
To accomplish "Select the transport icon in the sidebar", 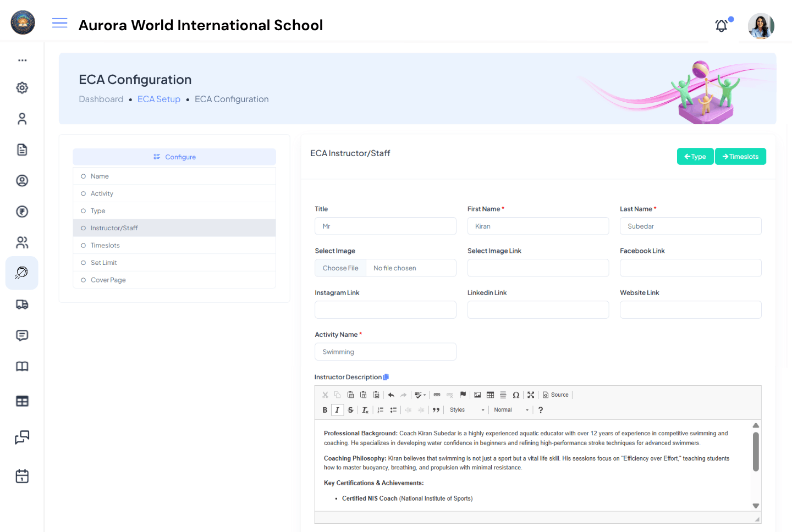I will pyautogui.click(x=22, y=304).
